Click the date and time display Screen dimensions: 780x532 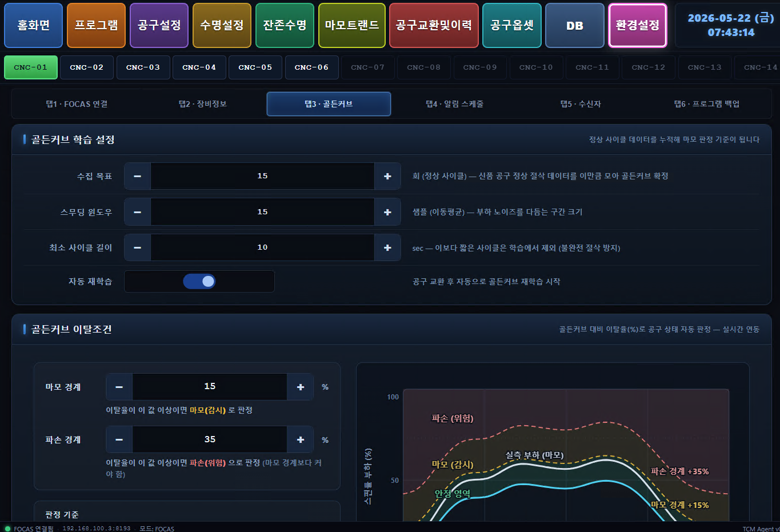click(731, 25)
